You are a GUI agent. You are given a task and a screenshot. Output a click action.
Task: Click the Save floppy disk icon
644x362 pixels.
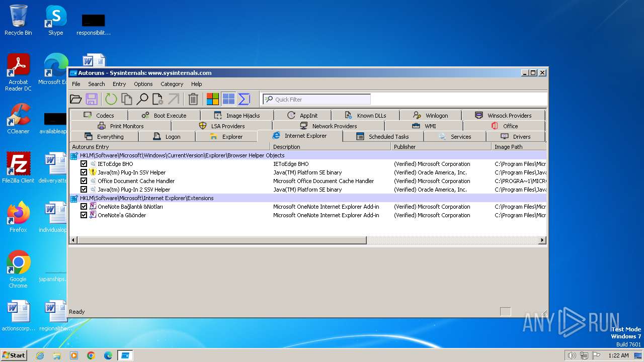point(92,99)
